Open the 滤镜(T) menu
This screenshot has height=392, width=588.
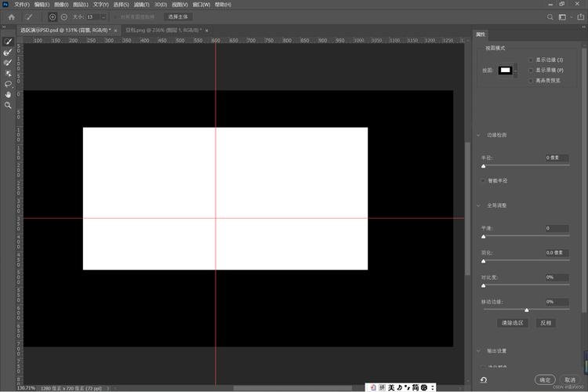click(x=141, y=5)
